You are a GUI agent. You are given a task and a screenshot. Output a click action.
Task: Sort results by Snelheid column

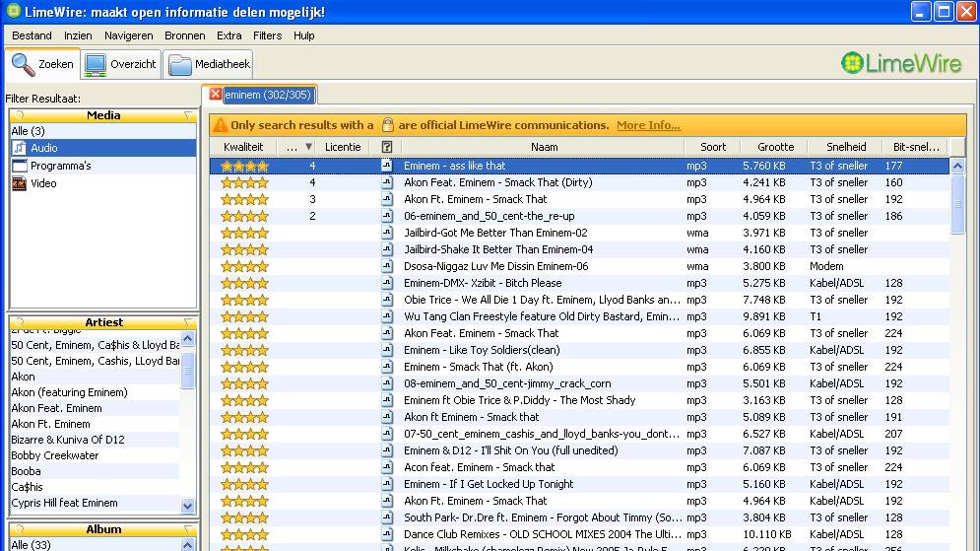(x=846, y=147)
